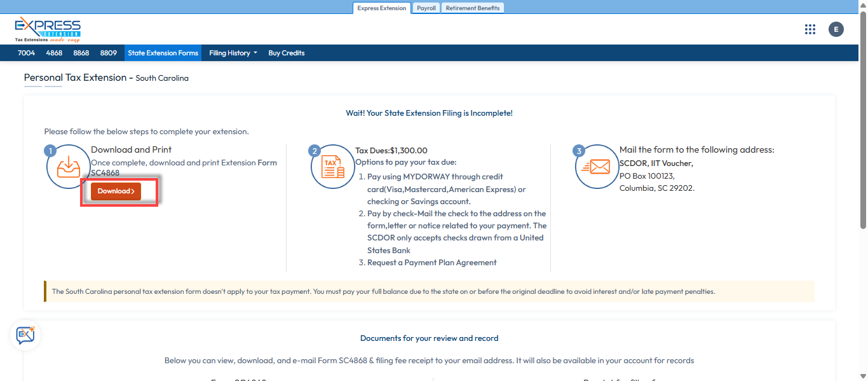Click the Tax Dues:$1,300.00 text
Screen dimensions: 868x381
(x=391, y=151)
